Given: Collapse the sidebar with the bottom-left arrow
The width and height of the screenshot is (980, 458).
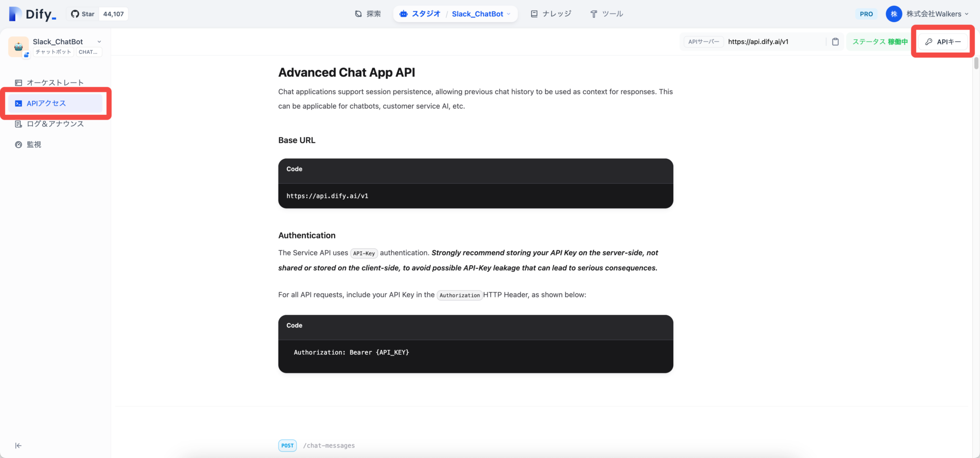Looking at the screenshot, I should tap(18, 445).
